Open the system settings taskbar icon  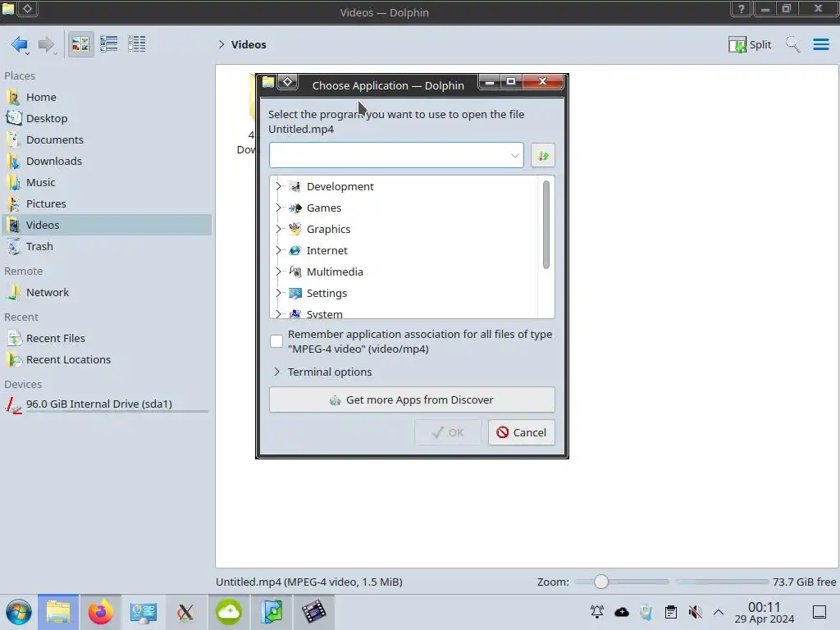tap(143, 612)
